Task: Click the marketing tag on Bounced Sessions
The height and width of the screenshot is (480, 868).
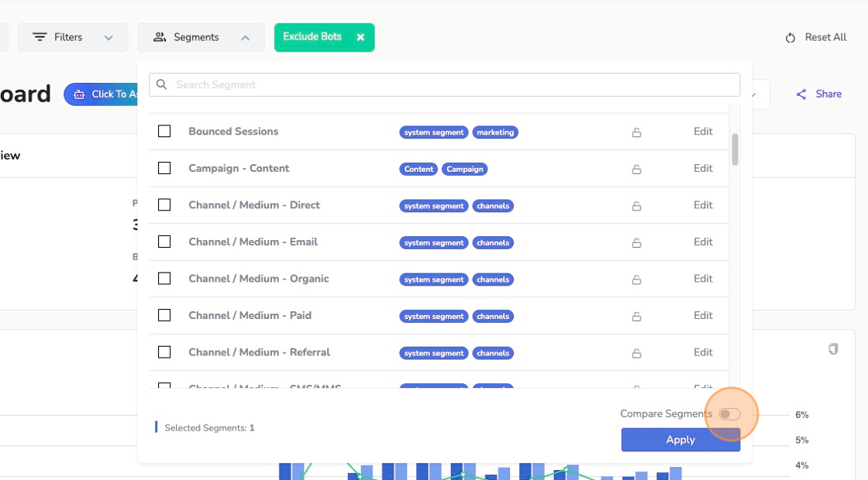Action: pos(495,132)
